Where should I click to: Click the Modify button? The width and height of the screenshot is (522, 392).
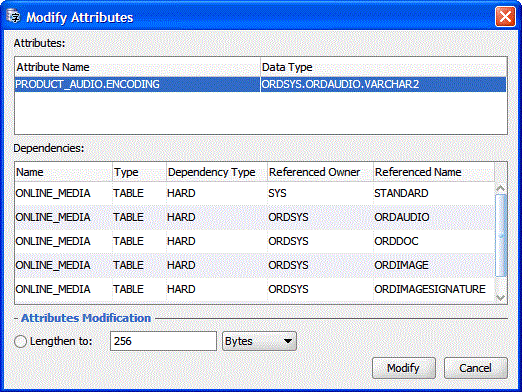tap(404, 368)
